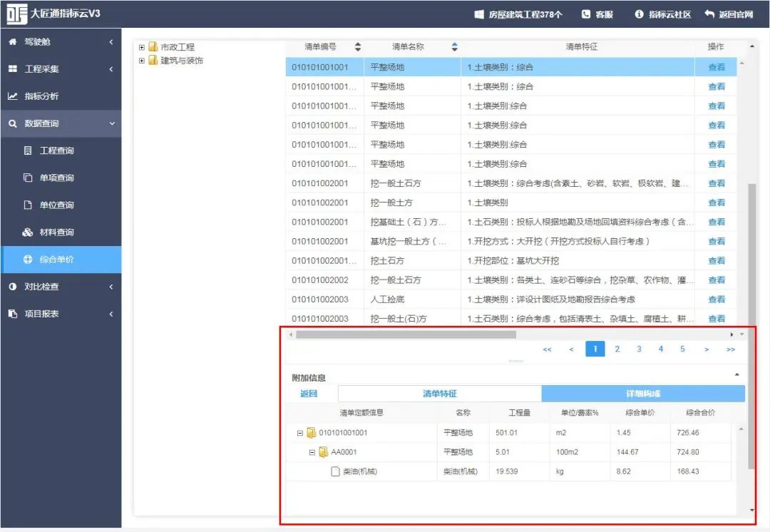Go to next page arrow
Viewport: 770px width, 532px height.
707,349
